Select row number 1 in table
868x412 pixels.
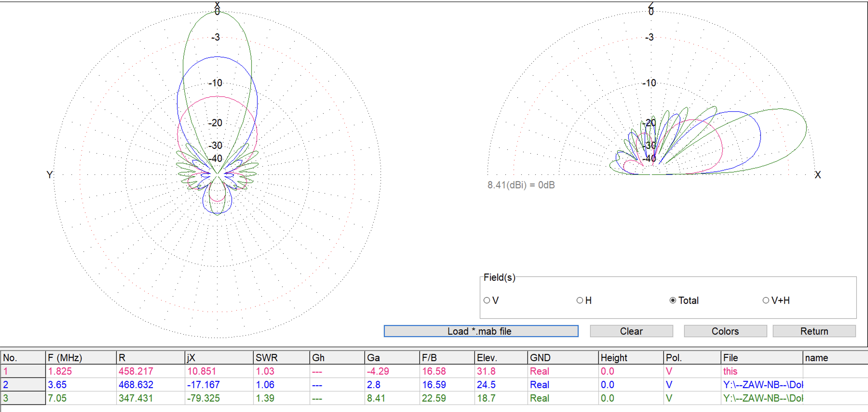(x=23, y=371)
